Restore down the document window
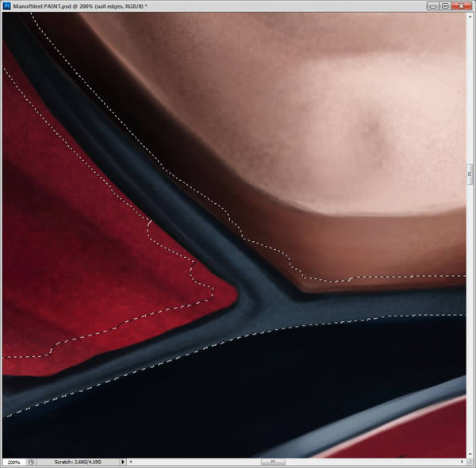 [445, 6]
